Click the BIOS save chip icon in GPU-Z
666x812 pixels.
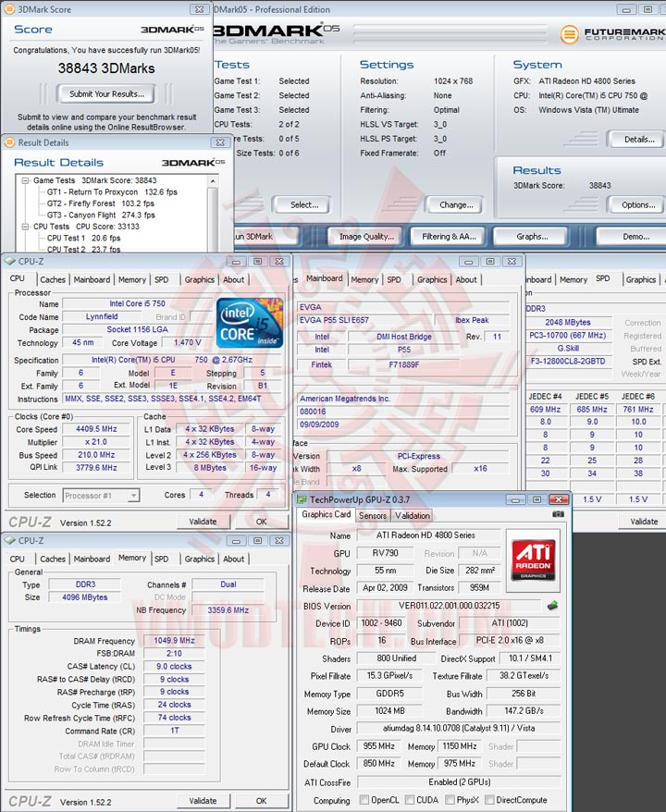point(552,605)
